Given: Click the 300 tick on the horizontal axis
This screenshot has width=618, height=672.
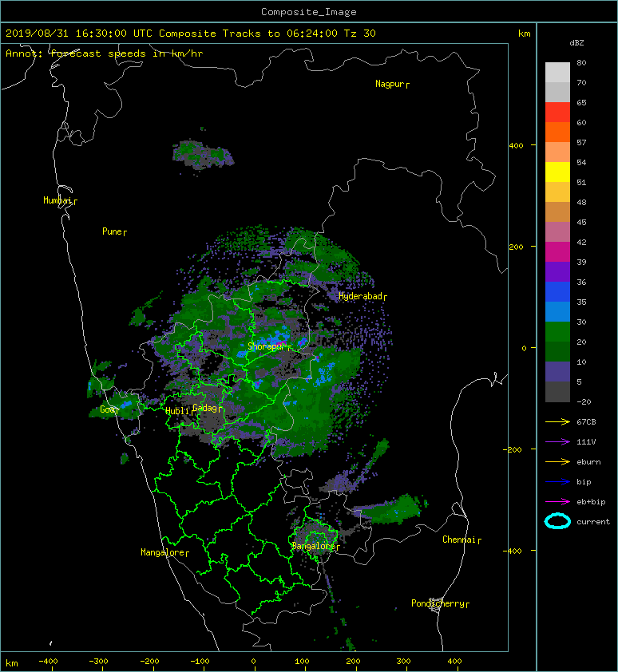Looking at the screenshot, I should coord(403,662).
